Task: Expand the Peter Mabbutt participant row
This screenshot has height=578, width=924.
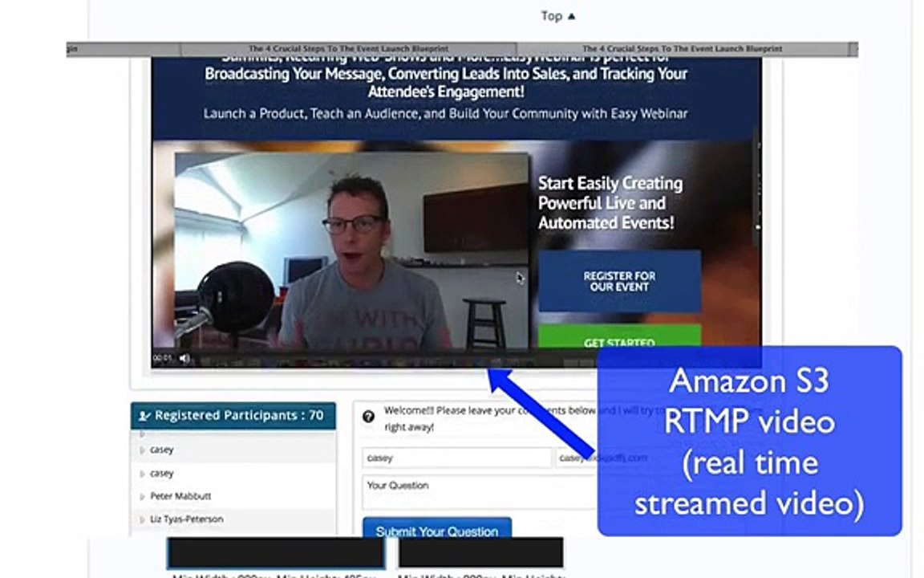Action: [142, 497]
